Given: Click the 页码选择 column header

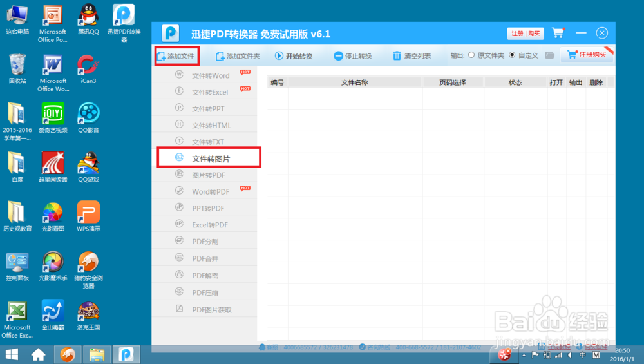Looking at the screenshot, I should (x=453, y=82).
